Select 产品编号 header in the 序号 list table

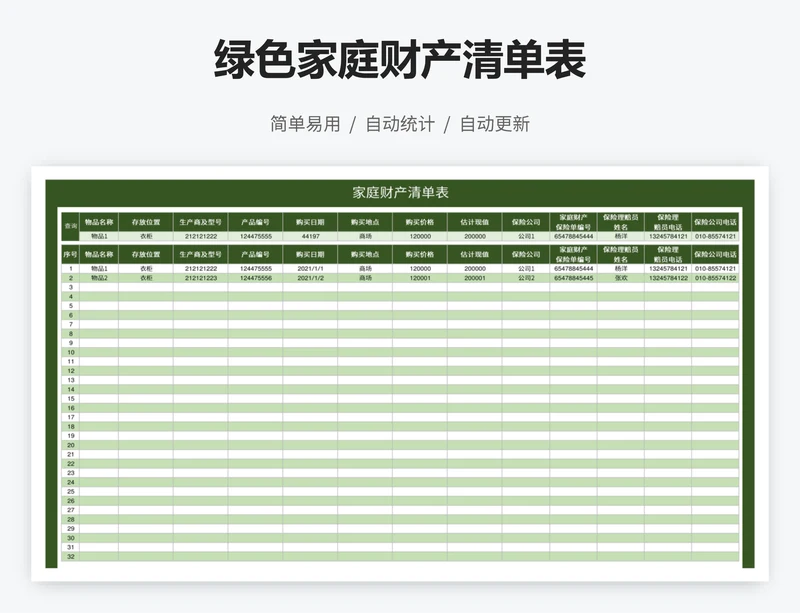(255, 254)
